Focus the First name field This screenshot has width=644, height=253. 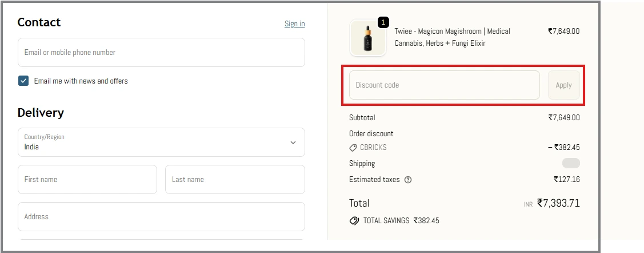coord(87,179)
